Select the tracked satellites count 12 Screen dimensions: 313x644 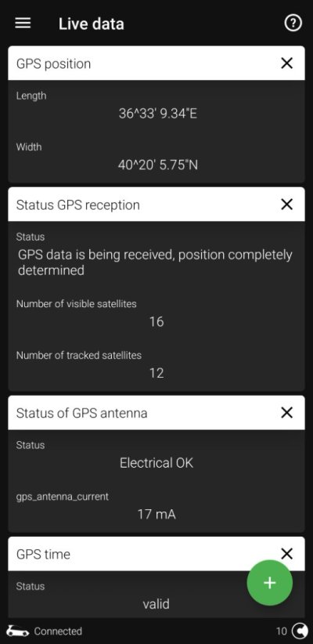(156, 373)
